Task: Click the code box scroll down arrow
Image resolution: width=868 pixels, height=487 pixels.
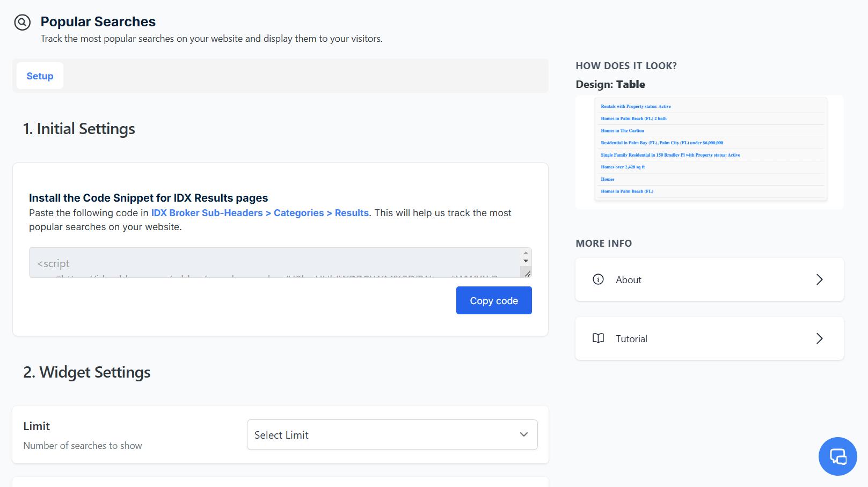Action: [526, 261]
